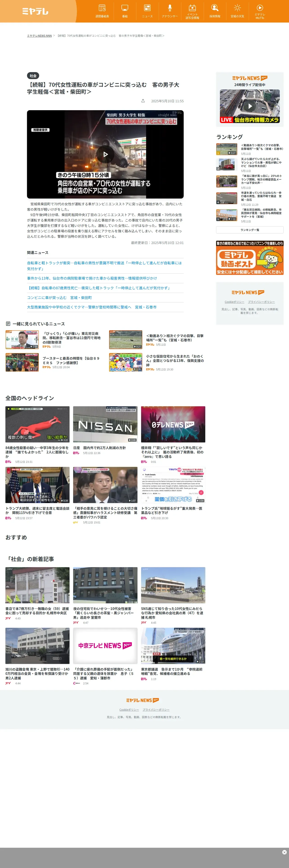Viewport: 289px width, 868px height.
Task: Open 「びっくり」「心が痛い」東北労災病院 article
Action: (71, 338)
